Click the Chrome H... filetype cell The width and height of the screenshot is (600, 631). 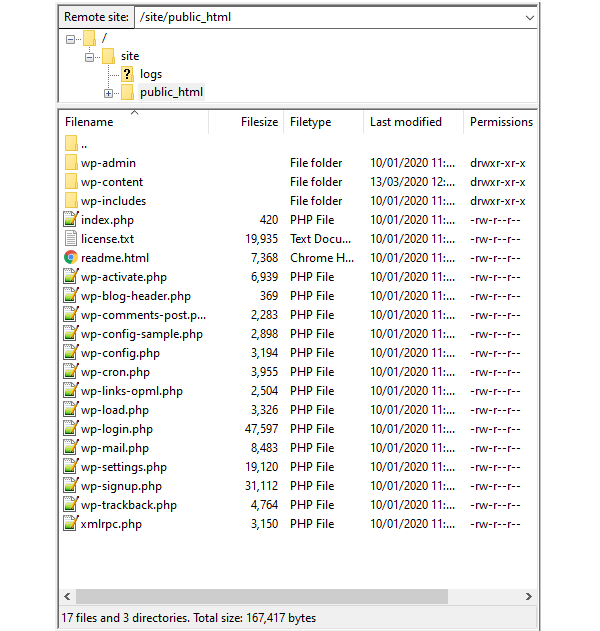point(322,258)
